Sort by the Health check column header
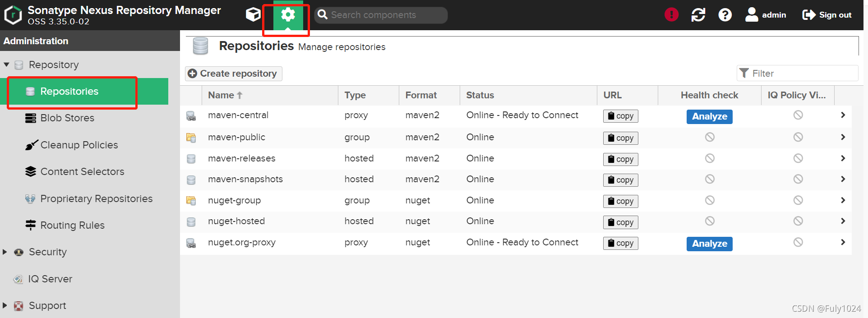868x318 pixels. tap(710, 95)
